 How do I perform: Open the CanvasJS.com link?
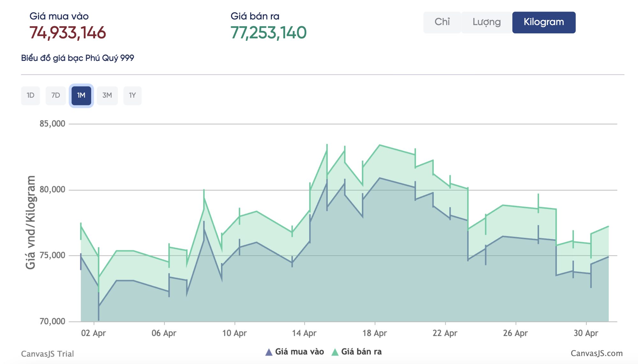point(597,353)
